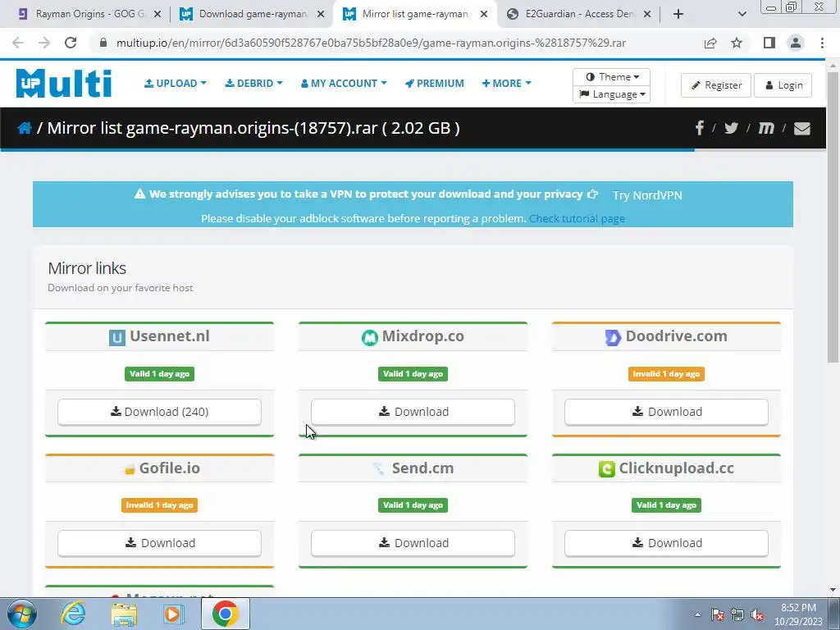Open the Theme dropdown
Screen dimensions: 840x630
[x=611, y=76]
